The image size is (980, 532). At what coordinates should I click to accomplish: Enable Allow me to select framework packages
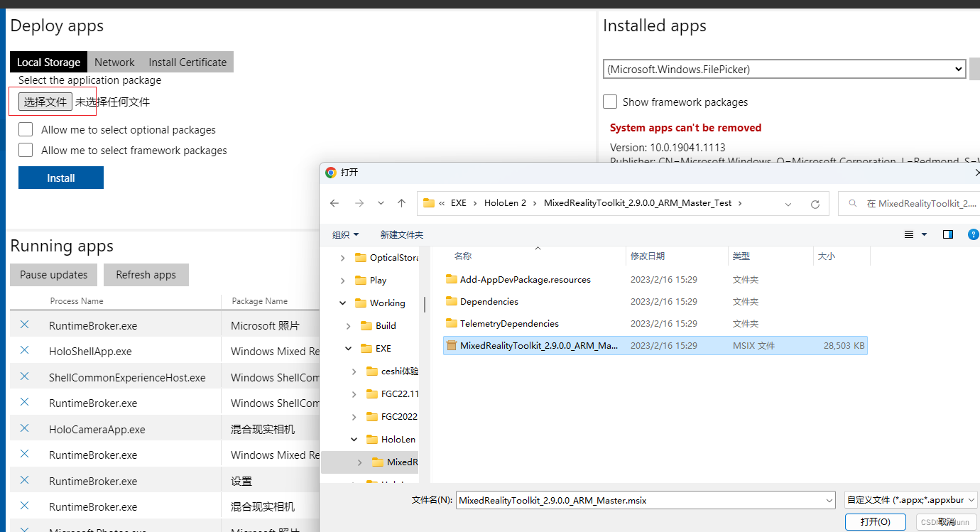coord(26,150)
